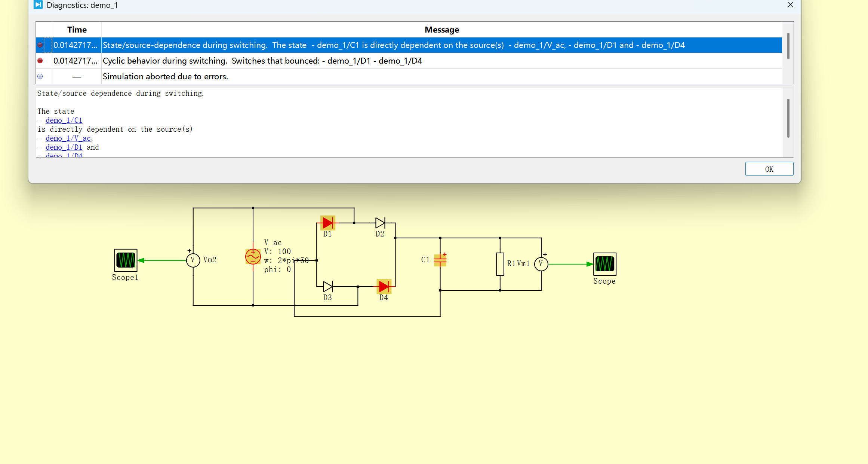Image resolution: width=868 pixels, height=464 pixels.
Task: Select the D3 diode symbol
Action: click(327, 287)
